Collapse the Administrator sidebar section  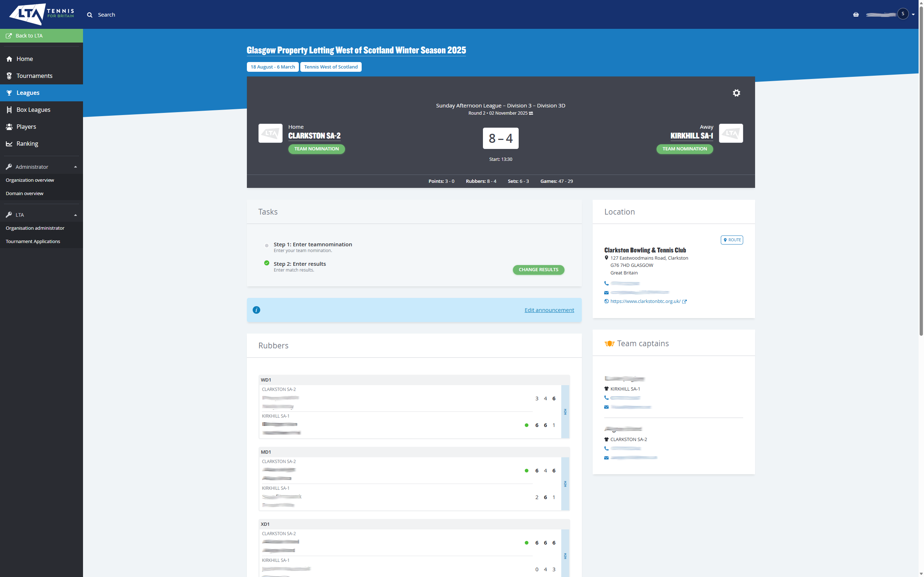point(75,167)
